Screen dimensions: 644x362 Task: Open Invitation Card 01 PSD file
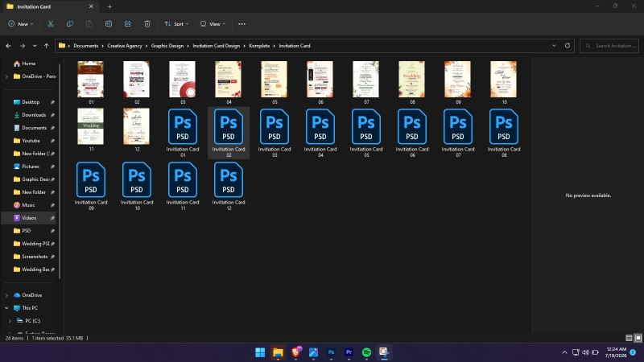click(183, 133)
